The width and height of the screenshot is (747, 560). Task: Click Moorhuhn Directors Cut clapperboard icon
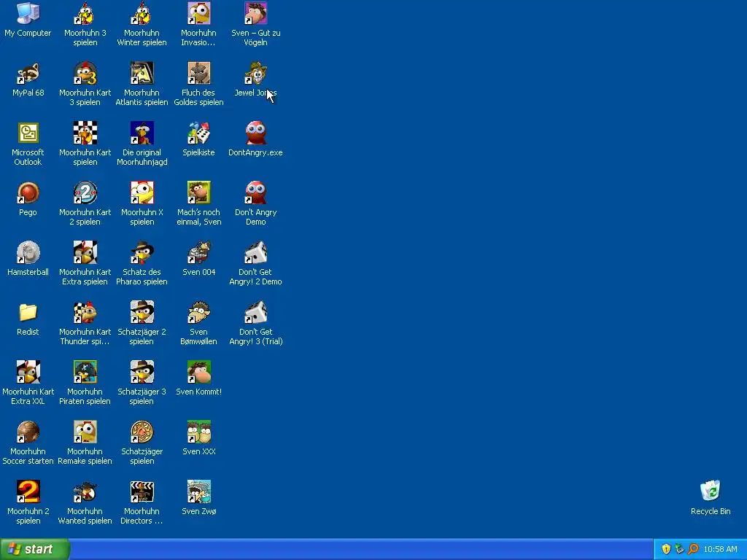(x=142, y=491)
